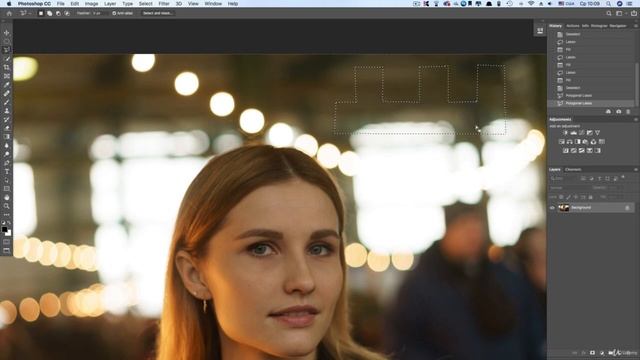Image resolution: width=640 pixels, height=360 pixels.
Task: Click the Home icon in options bar
Action: click(x=9, y=13)
